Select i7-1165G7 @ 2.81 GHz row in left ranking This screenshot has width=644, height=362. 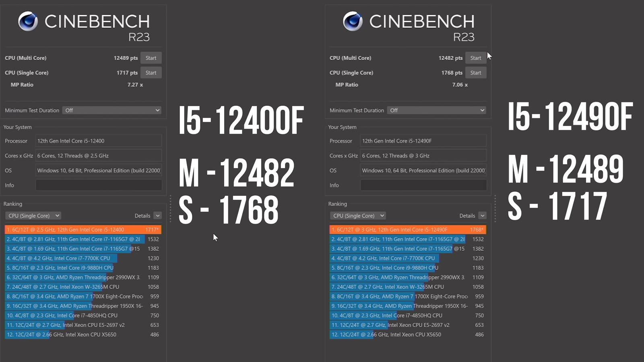tap(83, 239)
